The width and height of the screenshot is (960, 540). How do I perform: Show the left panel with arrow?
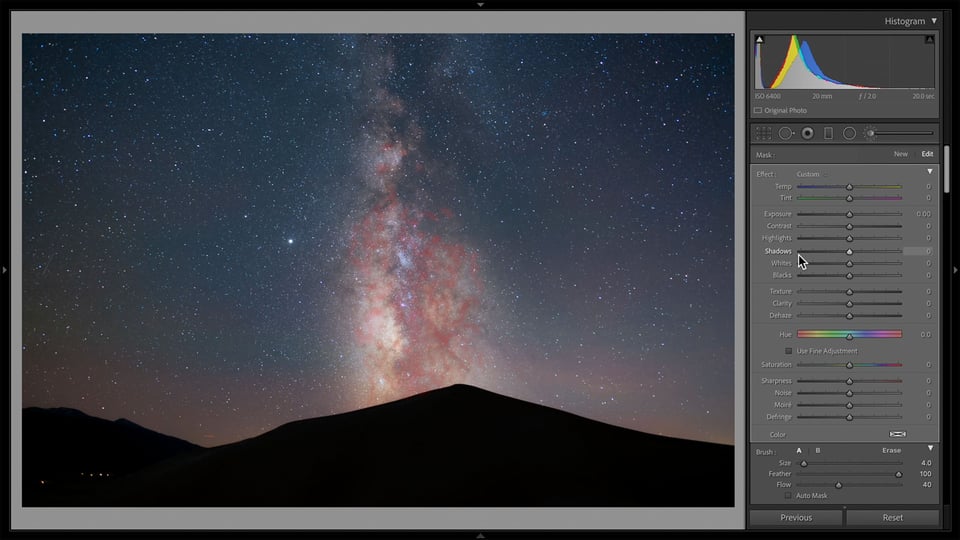point(4,269)
